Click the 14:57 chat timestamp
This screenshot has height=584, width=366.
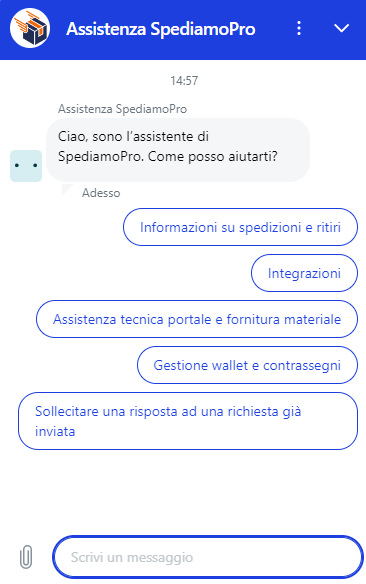(184, 80)
